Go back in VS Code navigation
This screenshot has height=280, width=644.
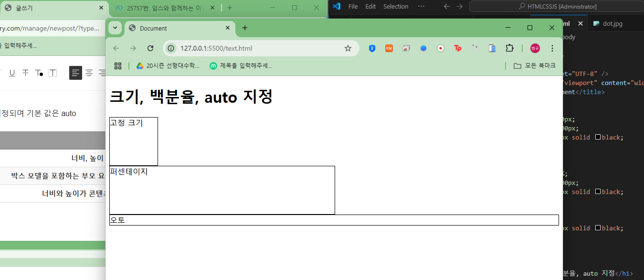(x=446, y=6)
